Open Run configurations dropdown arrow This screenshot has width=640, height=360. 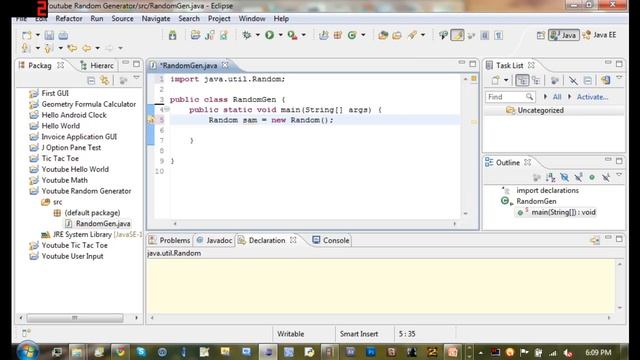(x=280, y=35)
